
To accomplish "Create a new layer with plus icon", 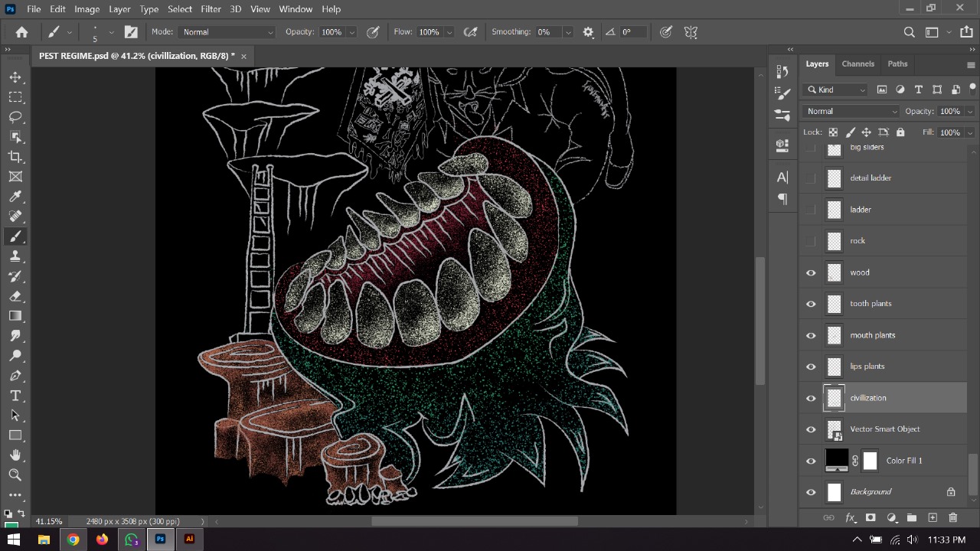I will click(x=933, y=518).
